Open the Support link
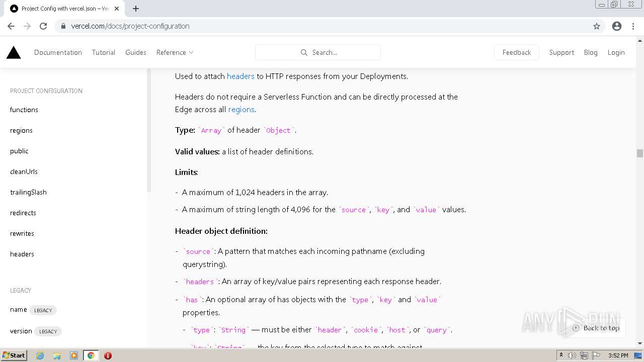This screenshot has height=362, width=644. click(561, 52)
